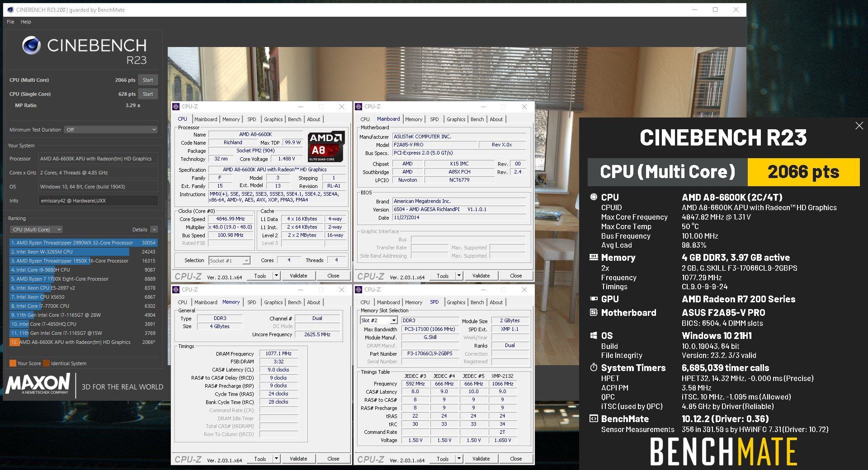Open Tools dropdown arrow in Memory window

click(x=276, y=459)
